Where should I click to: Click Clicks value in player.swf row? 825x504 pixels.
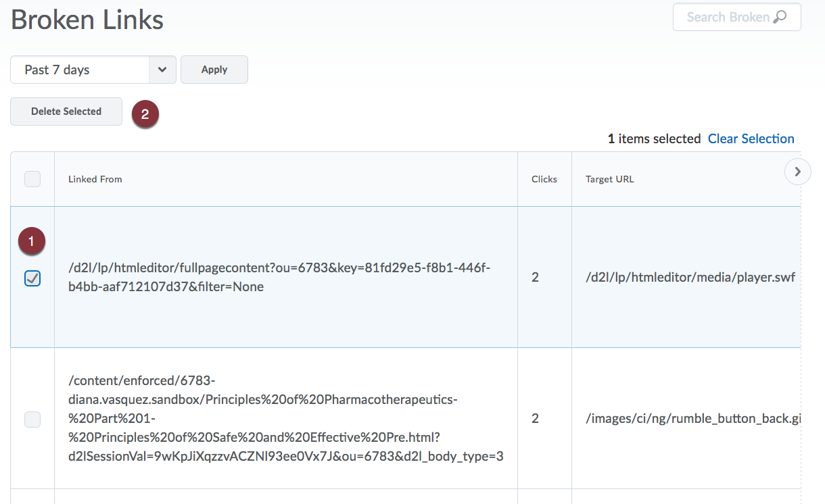tap(535, 278)
